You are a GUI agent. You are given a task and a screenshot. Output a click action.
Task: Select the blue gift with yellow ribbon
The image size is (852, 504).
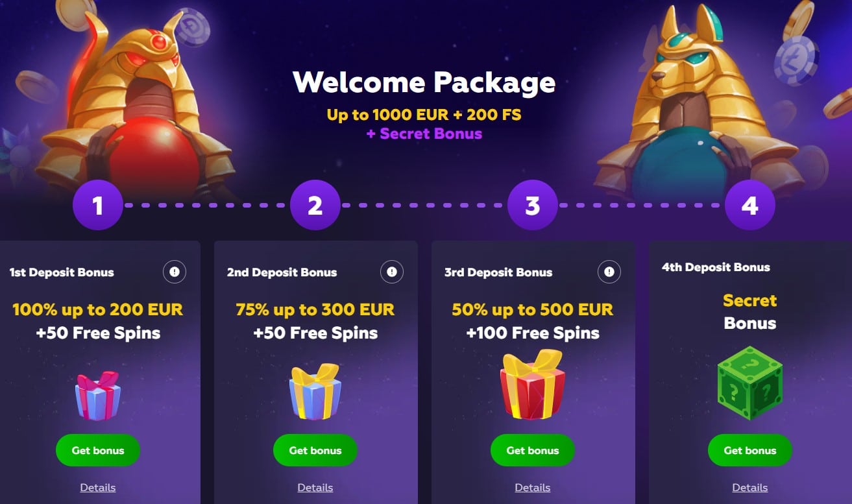tap(315, 392)
